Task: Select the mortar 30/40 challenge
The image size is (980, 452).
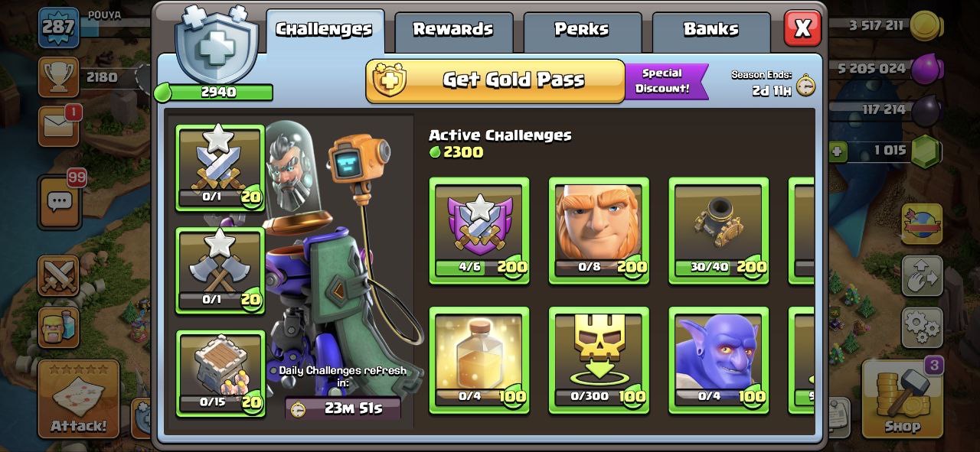Action: [x=719, y=231]
